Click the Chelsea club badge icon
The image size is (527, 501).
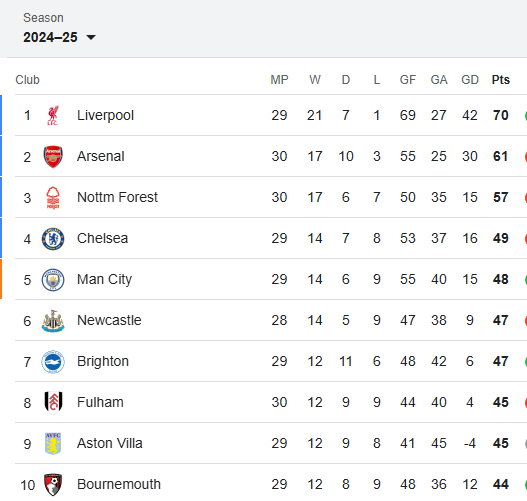(x=53, y=239)
